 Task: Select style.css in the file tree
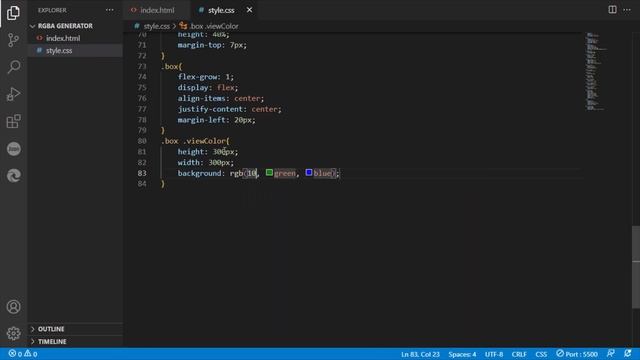tap(59, 51)
